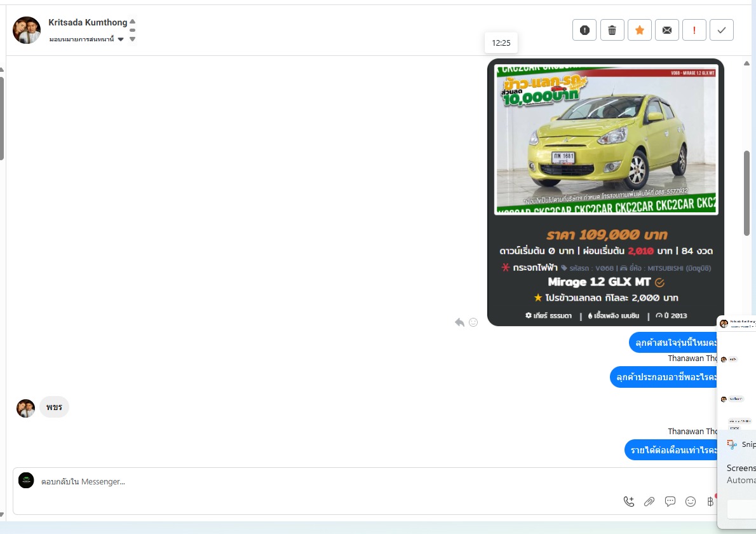Click the baht payment icon
This screenshot has width=756, height=534.
coord(710,502)
